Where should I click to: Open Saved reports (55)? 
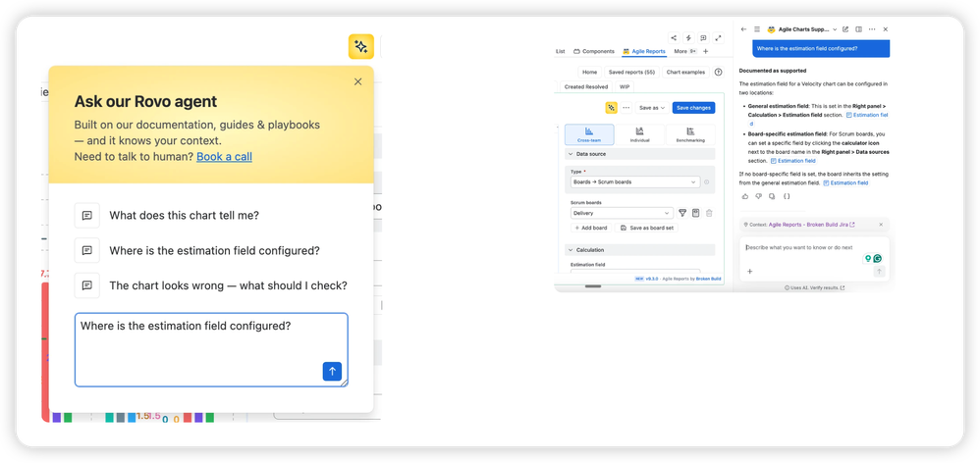(x=631, y=72)
